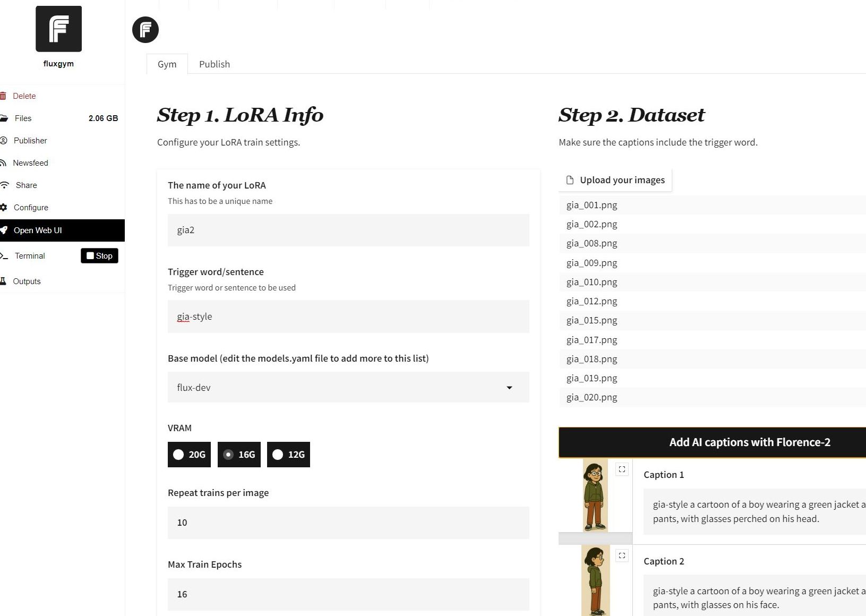The width and height of the screenshot is (866, 616).
Task: Click the LoRA name input field
Action: pos(348,230)
